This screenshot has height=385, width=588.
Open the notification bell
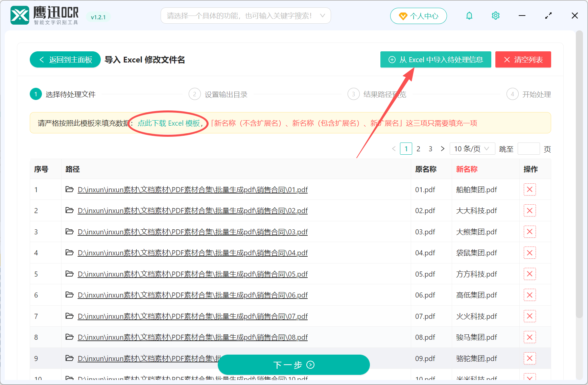click(469, 16)
